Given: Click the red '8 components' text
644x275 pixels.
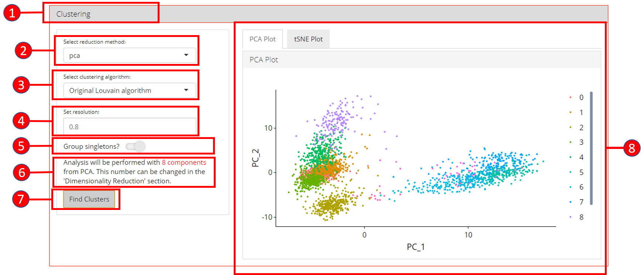Looking at the screenshot, I should [184, 163].
